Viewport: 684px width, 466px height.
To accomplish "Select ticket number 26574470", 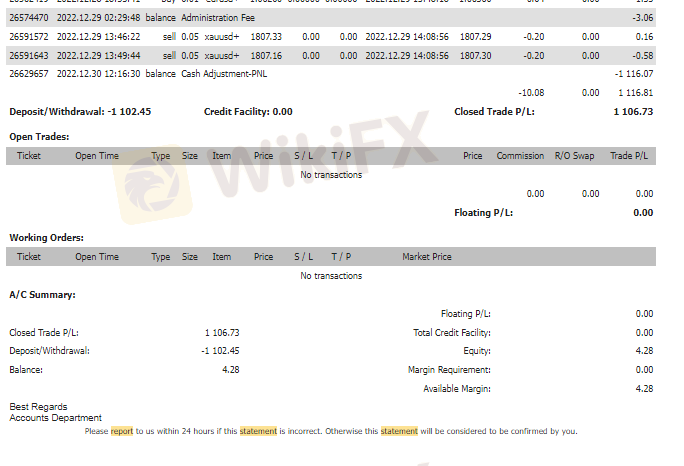I will 29,18.
